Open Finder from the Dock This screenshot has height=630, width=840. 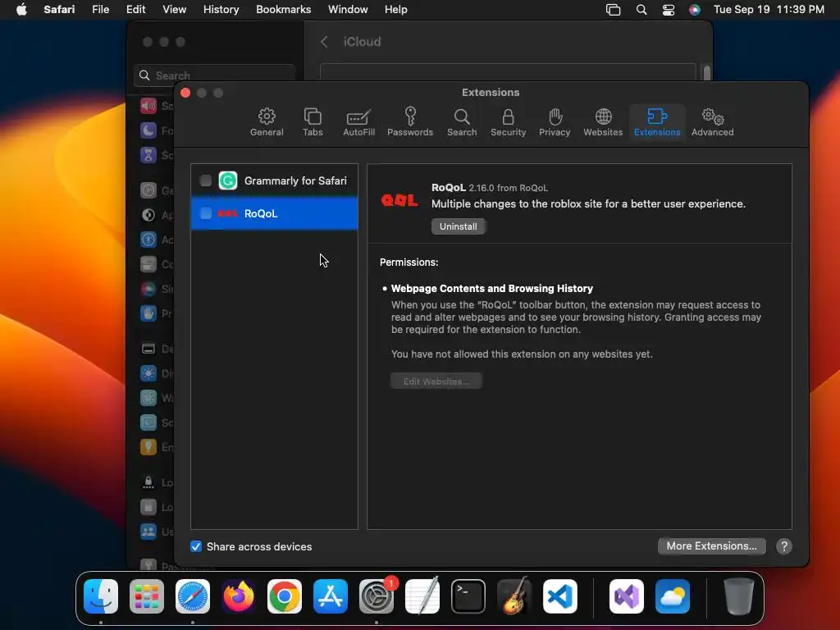101,596
